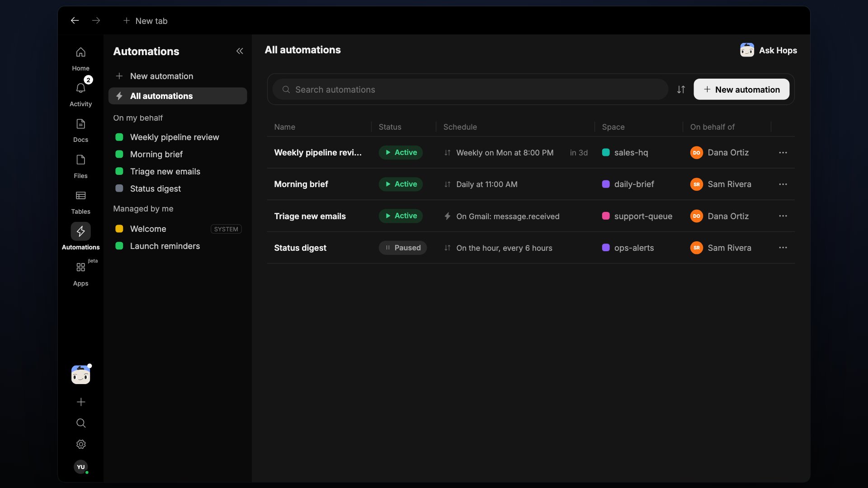Open more options for Weekly pipeline review row
Viewport: 868px width, 488px height.
tap(783, 153)
